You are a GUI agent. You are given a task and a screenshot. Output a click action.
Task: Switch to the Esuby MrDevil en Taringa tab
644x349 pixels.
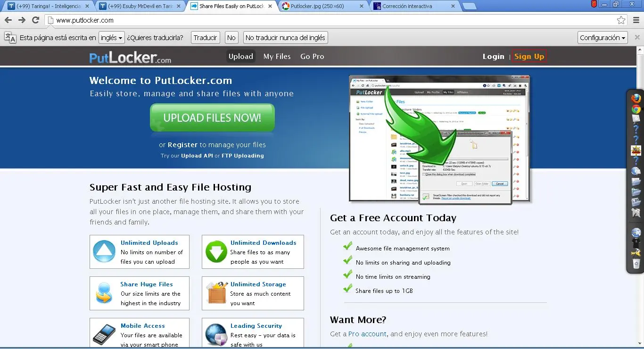pyautogui.click(x=140, y=6)
